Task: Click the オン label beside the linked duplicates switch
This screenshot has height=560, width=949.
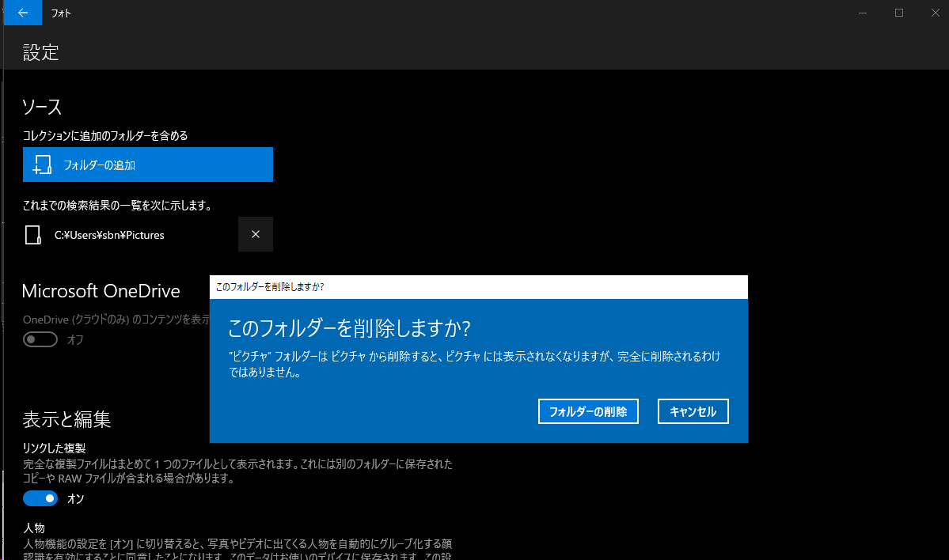Action: [75, 499]
